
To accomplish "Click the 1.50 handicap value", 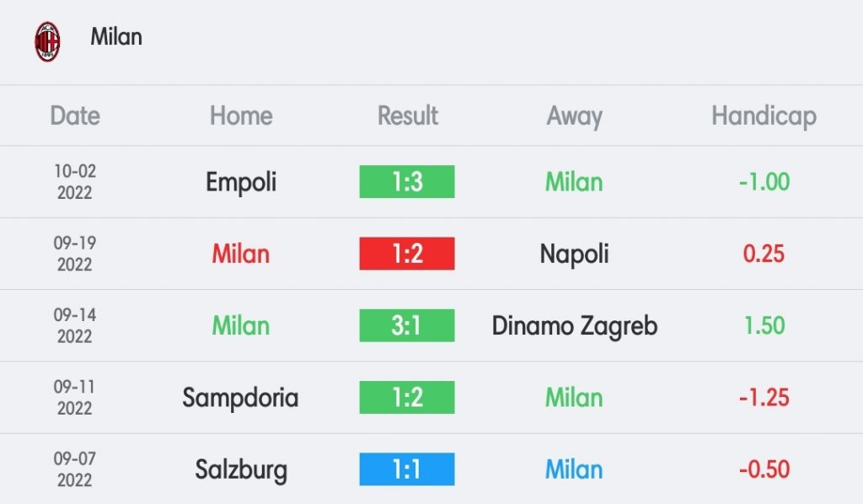I will pos(764,325).
